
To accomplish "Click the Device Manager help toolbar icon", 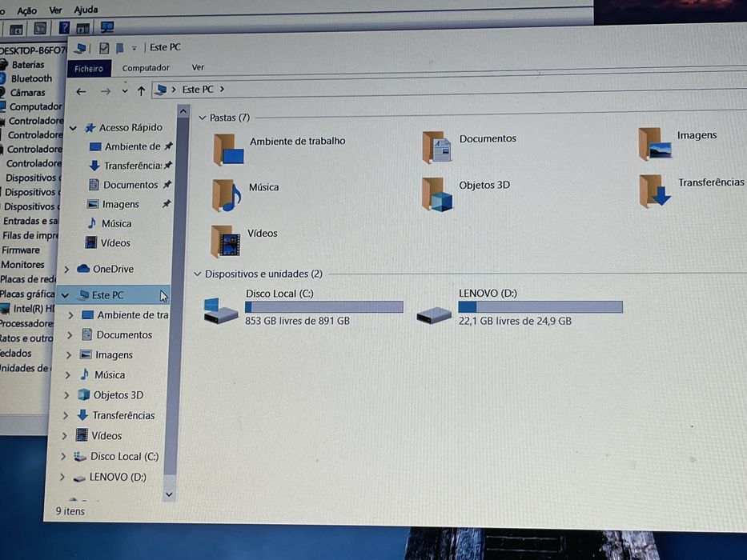I will click(x=64, y=28).
